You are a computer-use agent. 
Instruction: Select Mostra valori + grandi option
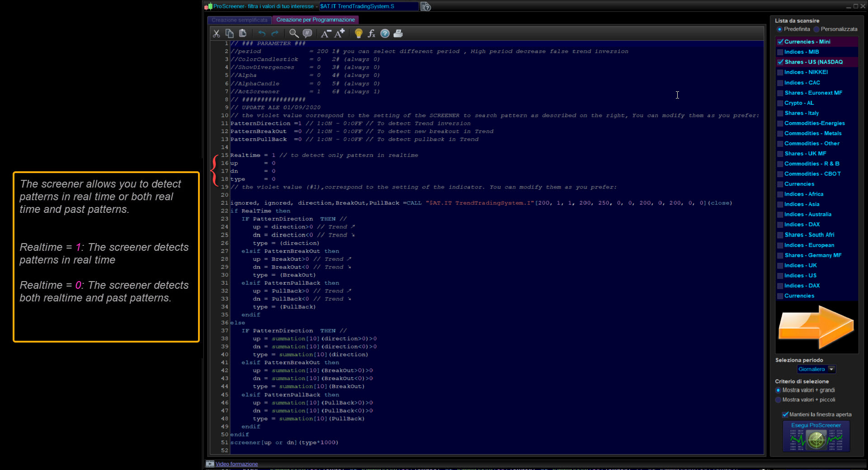click(x=778, y=390)
